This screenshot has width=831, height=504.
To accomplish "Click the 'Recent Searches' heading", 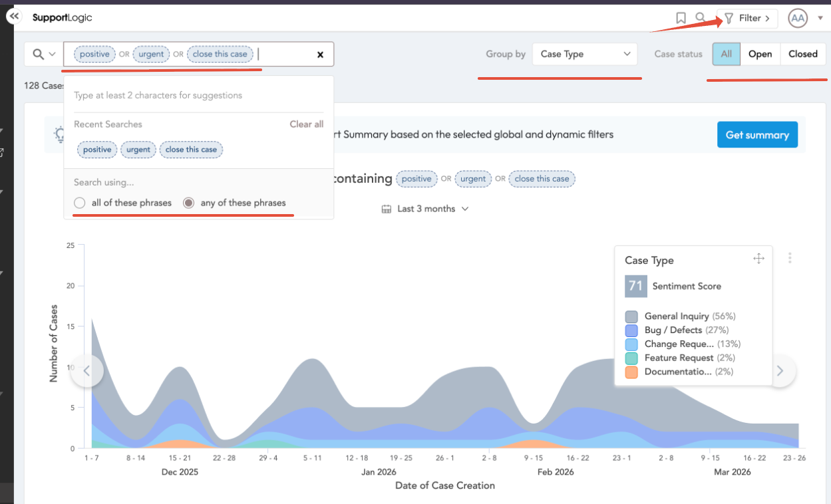I will click(108, 124).
